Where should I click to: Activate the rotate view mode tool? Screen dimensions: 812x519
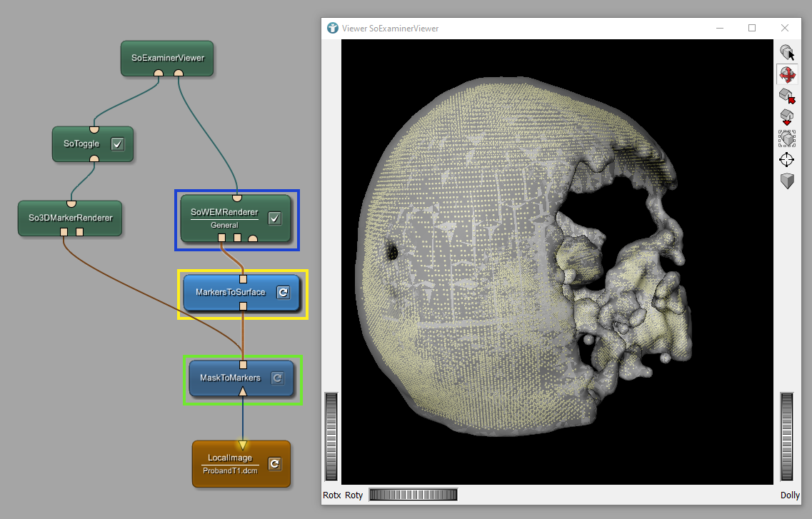787,74
